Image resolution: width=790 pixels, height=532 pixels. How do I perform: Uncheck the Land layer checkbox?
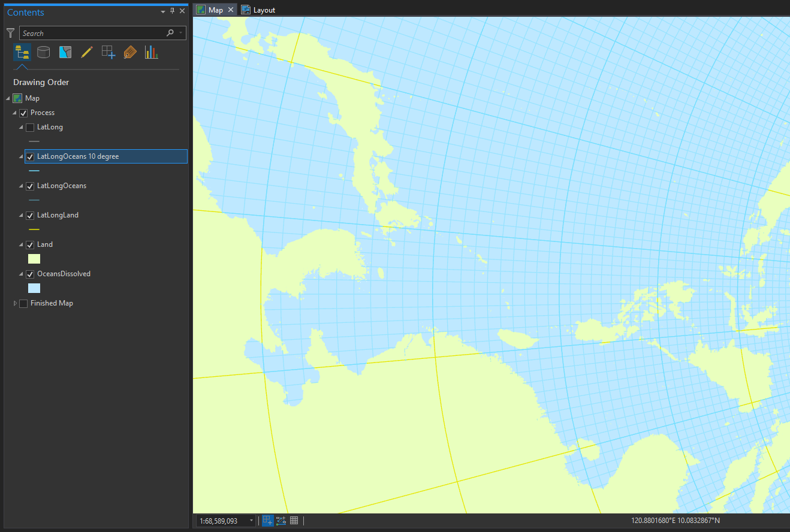coord(30,244)
